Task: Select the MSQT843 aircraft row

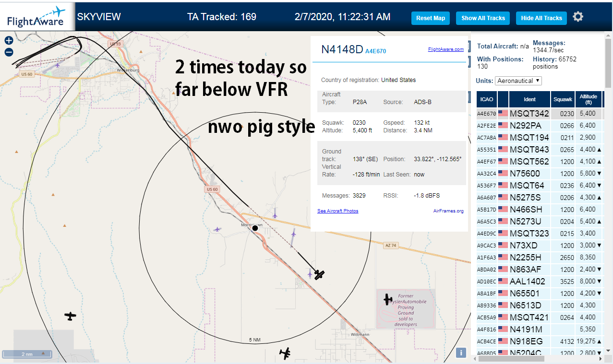Action: (539, 150)
